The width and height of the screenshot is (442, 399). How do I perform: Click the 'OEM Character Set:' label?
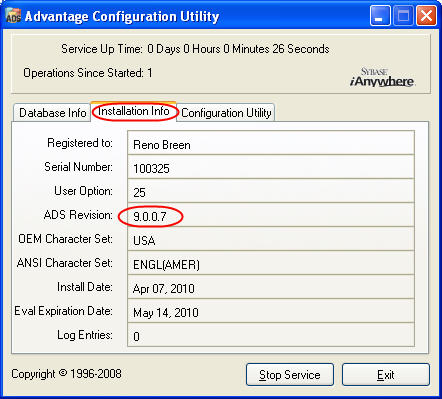click(x=65, y=239)
